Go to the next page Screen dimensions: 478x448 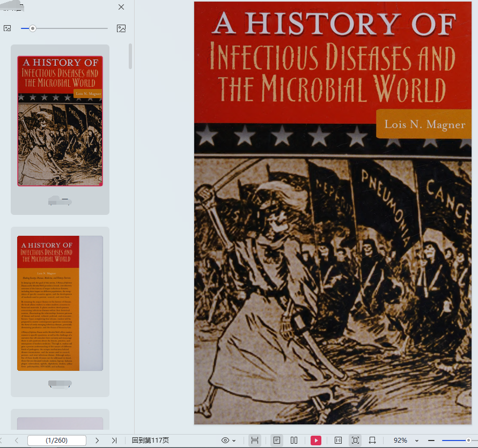(97, 440)
